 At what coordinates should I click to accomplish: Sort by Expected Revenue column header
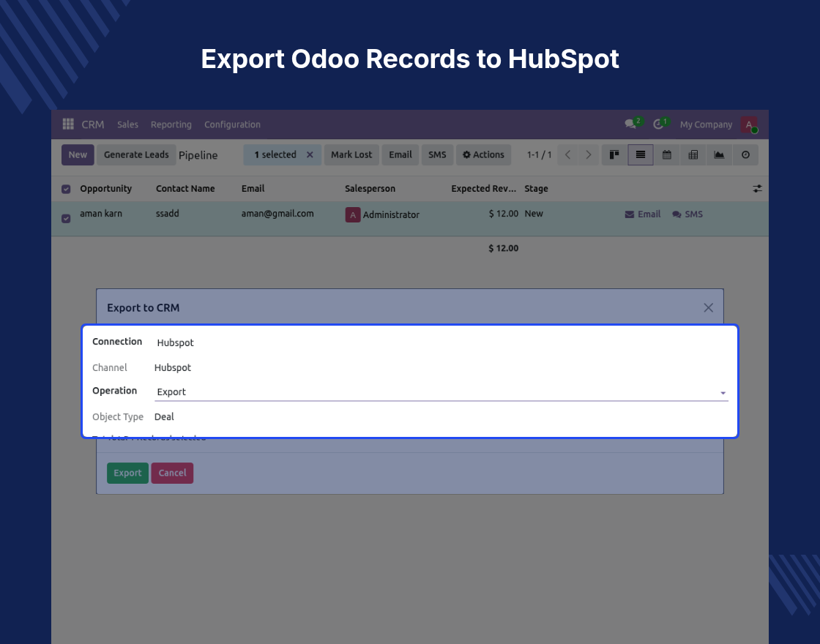click(x=484, y=189)
